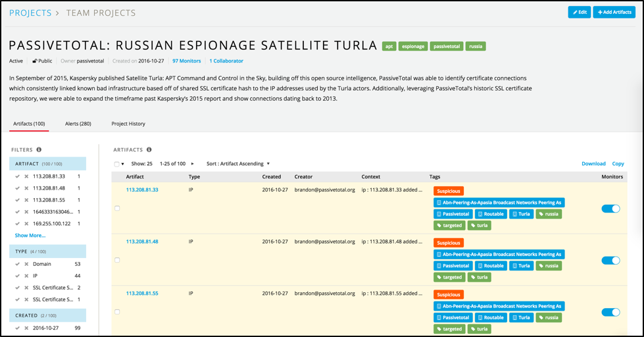Open the 1 Collaborator link
This screenshot has height=337, width=644.
pos(226,61)
